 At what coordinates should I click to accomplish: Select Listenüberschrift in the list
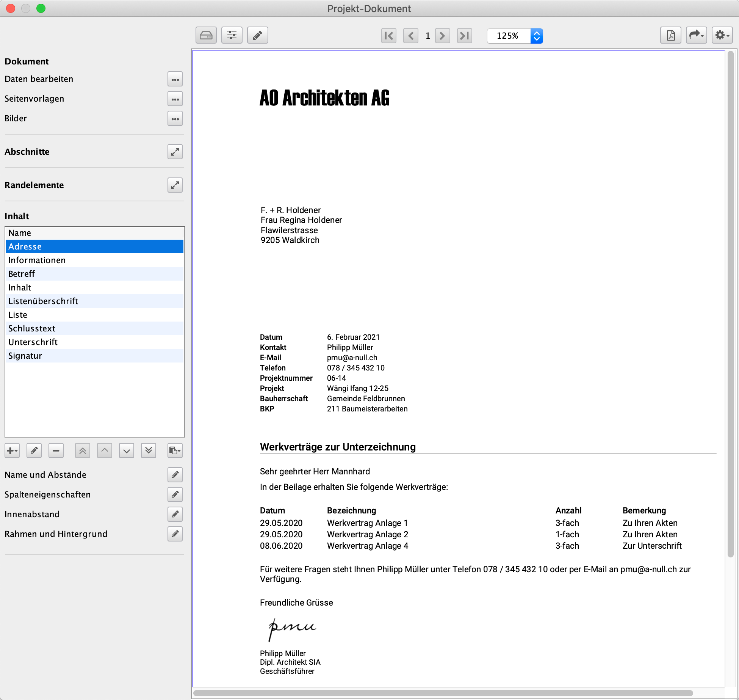tap(94, 301)
